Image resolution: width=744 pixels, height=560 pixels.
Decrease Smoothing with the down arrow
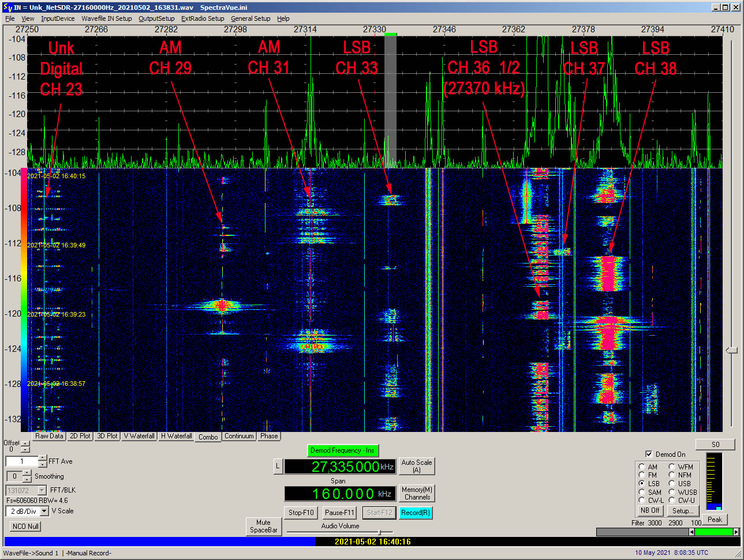tap(27, 479)
